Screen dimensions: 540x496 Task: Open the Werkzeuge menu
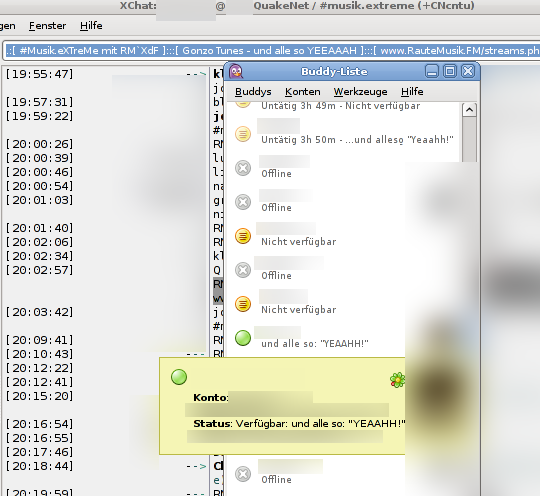361,92
